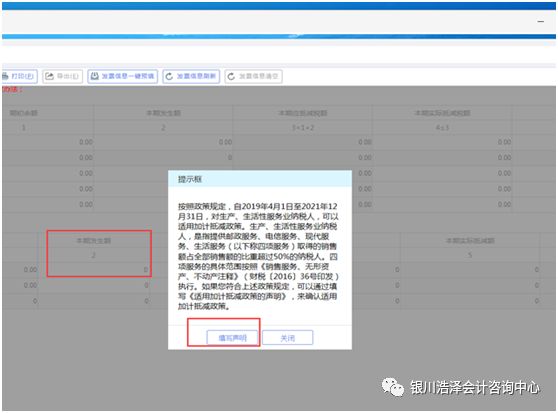The width and height of the screenshot is (558, 413).
Task: Click the 发票信息清空 text label
Action: click(258, 76)
